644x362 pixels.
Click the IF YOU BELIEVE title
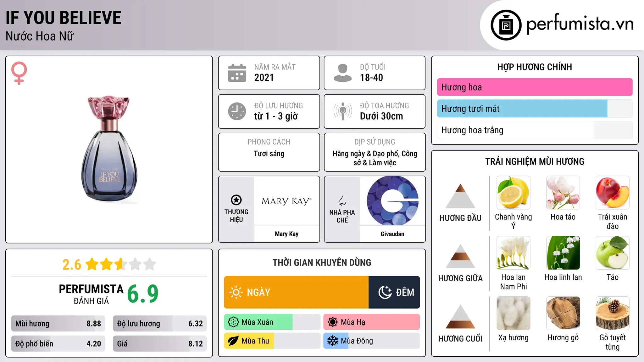(63, 18)
